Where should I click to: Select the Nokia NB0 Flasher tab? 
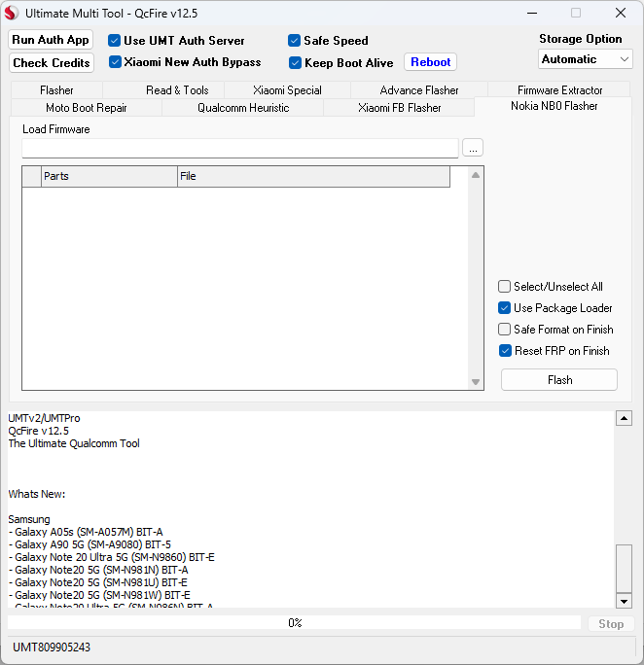coord(554,106)
